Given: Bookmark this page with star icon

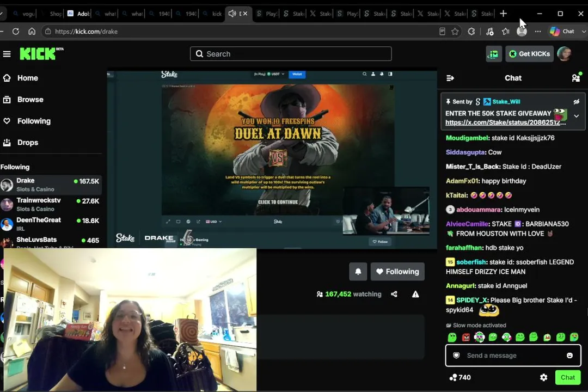Looking at the screenshot, I should click(455, 32).
